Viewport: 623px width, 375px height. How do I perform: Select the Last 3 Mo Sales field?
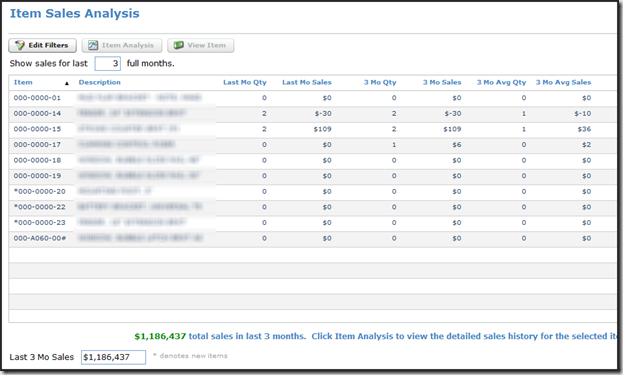(113, 357)
